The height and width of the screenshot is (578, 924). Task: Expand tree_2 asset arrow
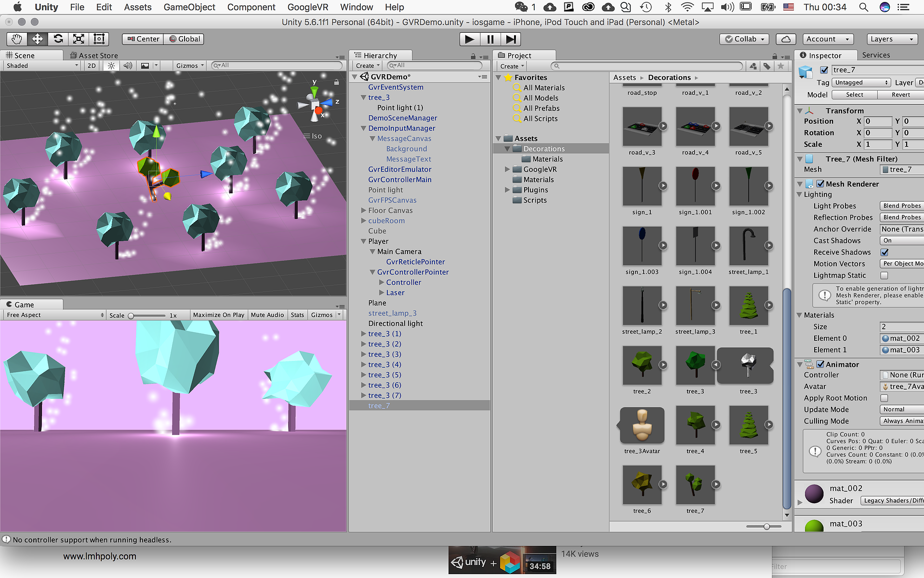point(663,365)
